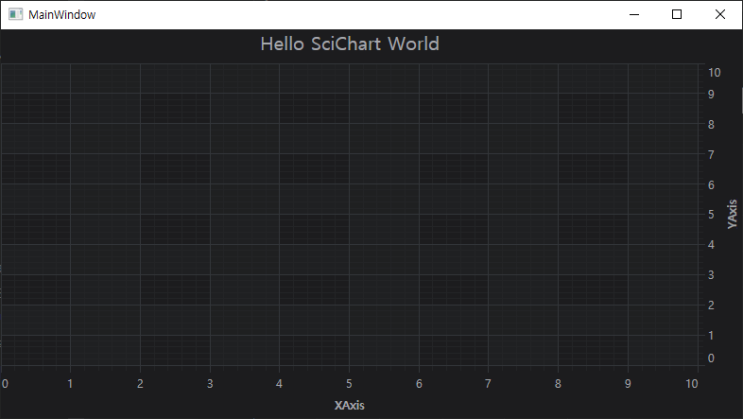Viewport: 743px width, 419px height.
Task: Click the Y axis label '4'
Action: [x=711, y=245]
